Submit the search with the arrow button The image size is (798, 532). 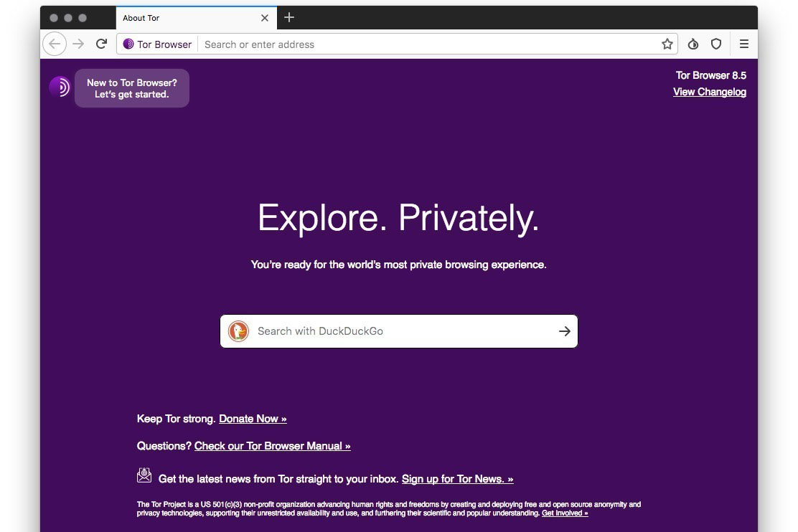(x=564, y=331)
